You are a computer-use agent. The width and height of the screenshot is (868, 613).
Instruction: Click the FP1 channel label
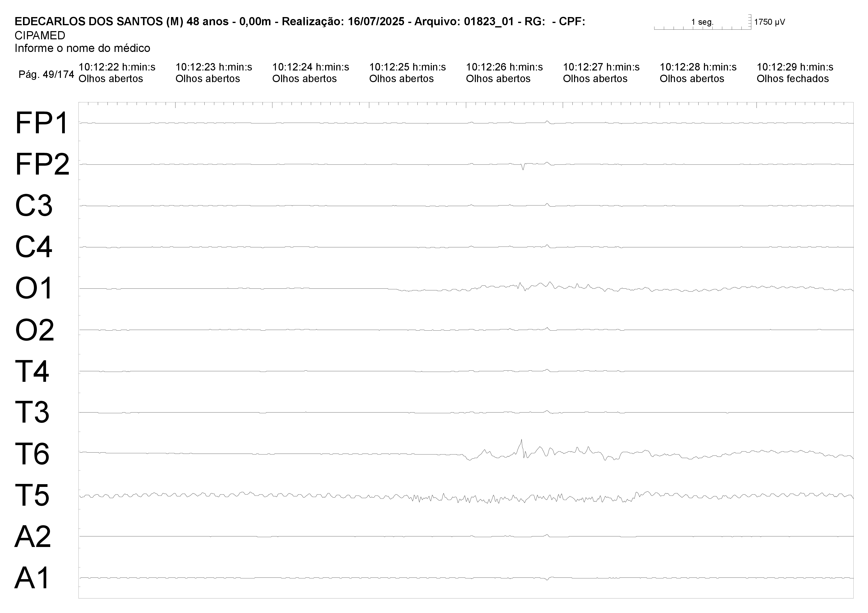(x=42, y=123)
